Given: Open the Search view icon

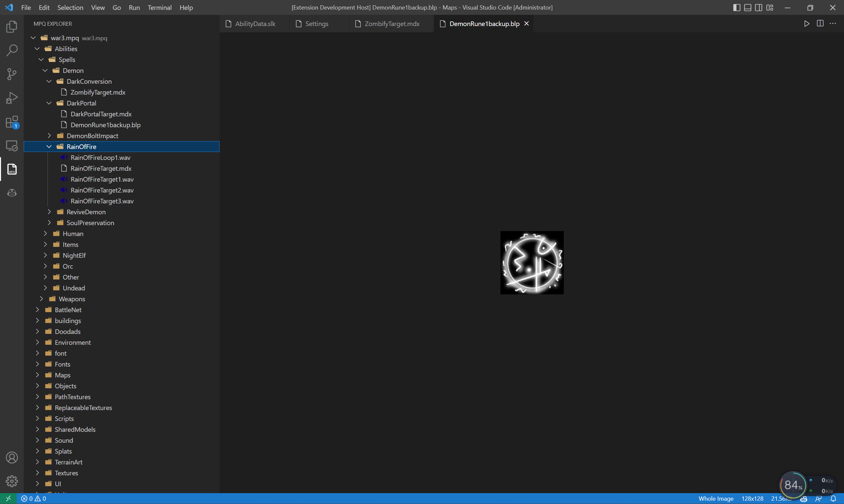Looking at the screenshot, I should (x=12, y=50).
